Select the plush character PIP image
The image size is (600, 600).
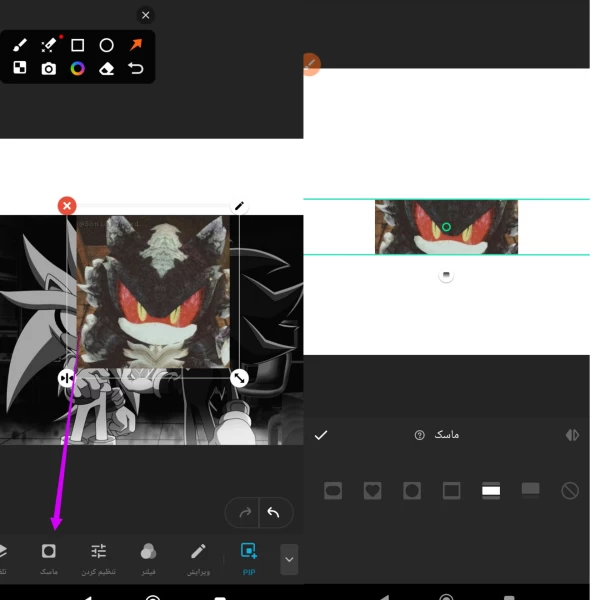point(153,292)
